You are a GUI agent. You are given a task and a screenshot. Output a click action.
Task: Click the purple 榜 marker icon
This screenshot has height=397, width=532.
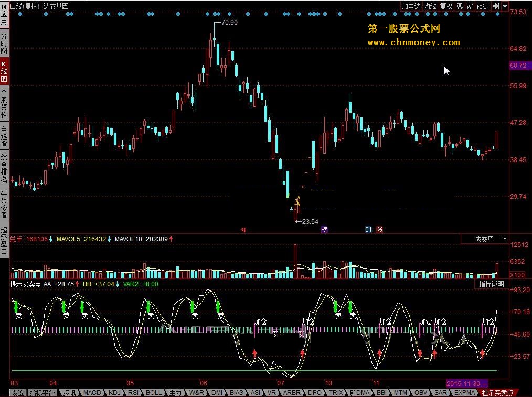pos(325,230)
